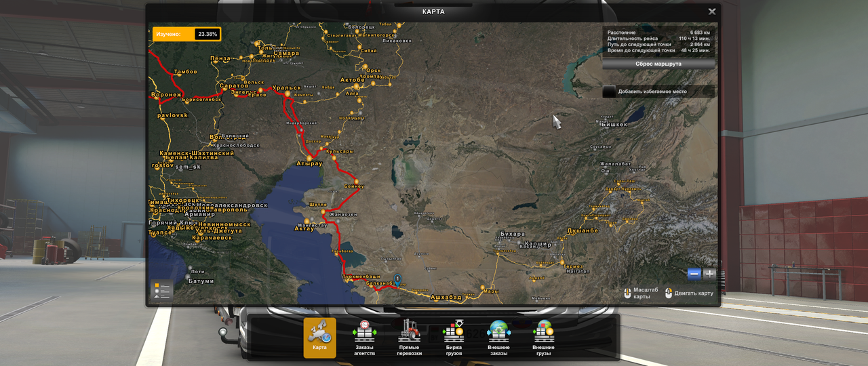The width and height of the screenshot is (868, 366).
Task: Select the city Батуми on map
Action: tap(200, 281)
